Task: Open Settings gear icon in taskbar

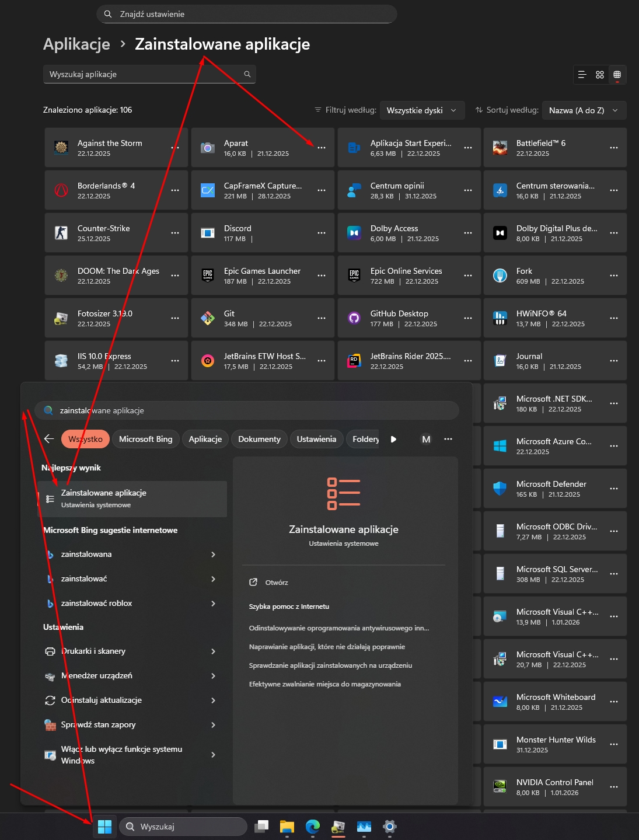Action: click(x=390, y=827)
